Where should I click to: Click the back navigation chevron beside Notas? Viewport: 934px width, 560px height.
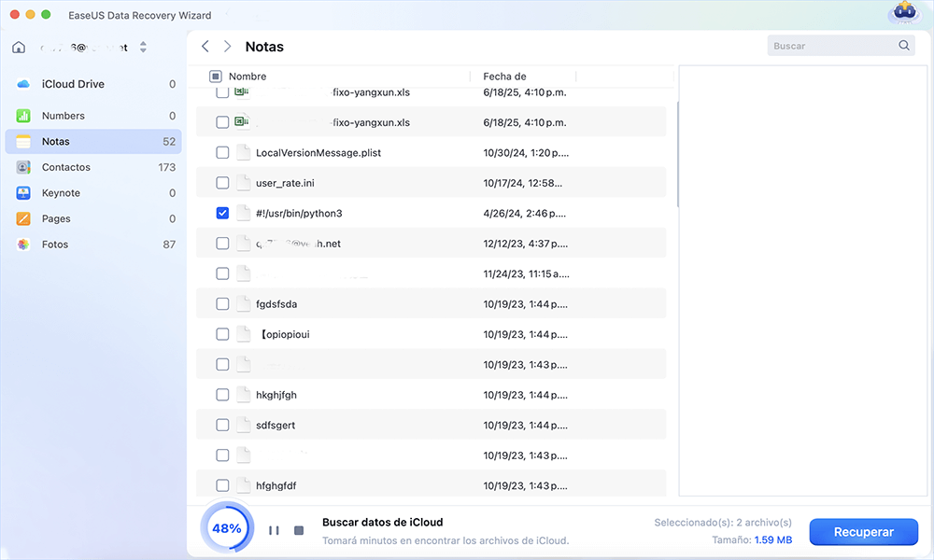pyautogui.click(x=205, y=45)
